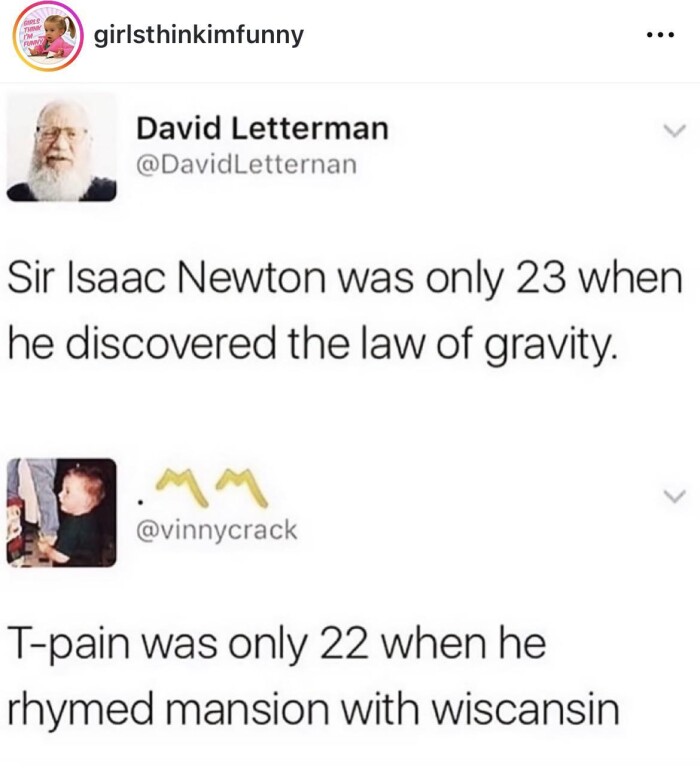Click the word "gravity" in the first tweet
This screenshot has height=772, width=700.
click(549, 346)
